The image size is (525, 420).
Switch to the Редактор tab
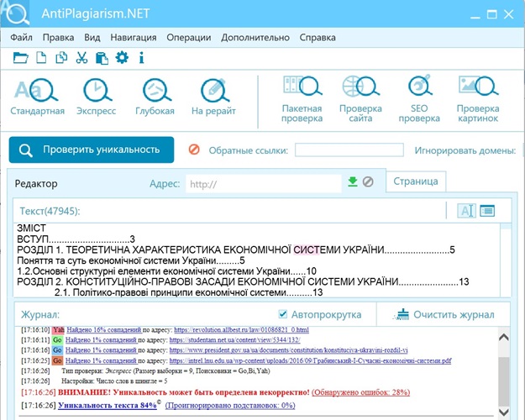(x=36, y=184)
